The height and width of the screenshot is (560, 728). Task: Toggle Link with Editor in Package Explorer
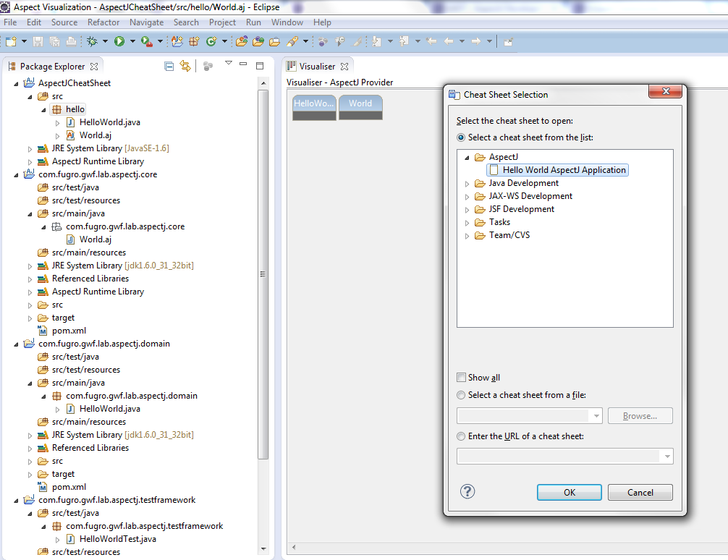point(185,67)
